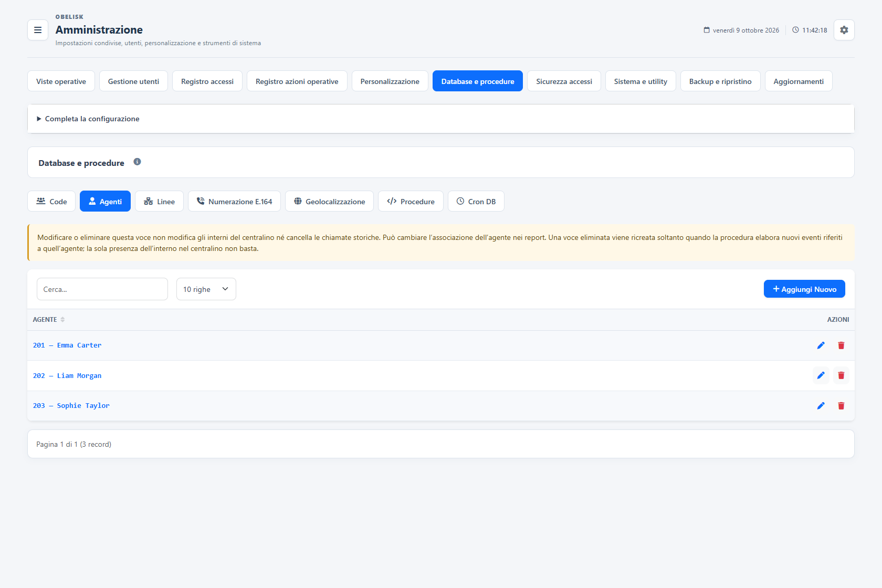Switch to Geolocalizzazione sub-tab
The width and height of the screenshot is (882, 588).
(x=329, y=201)
